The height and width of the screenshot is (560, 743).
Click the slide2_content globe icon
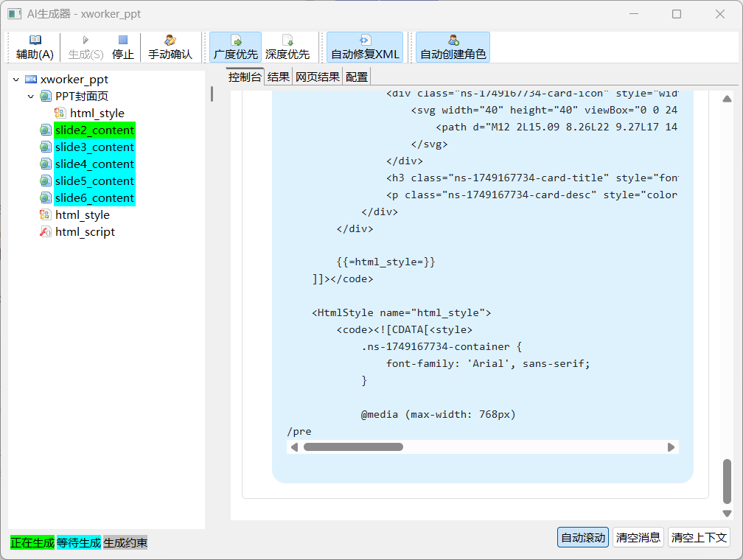click(46, 130)
